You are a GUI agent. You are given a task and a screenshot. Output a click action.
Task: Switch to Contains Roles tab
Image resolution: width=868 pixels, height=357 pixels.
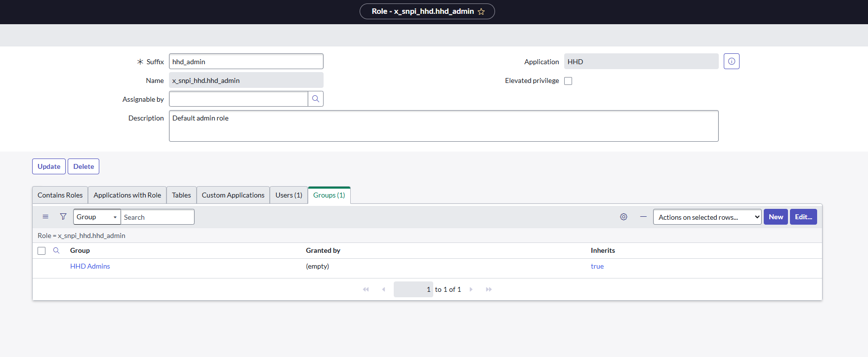[x=60, y=195]
